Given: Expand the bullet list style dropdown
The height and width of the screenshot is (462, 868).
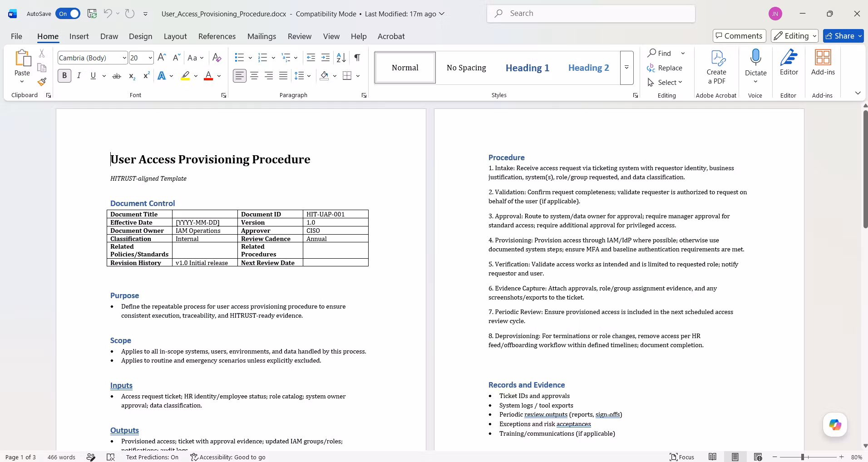Looking at the screenshot, I should [x=250, y=58].
